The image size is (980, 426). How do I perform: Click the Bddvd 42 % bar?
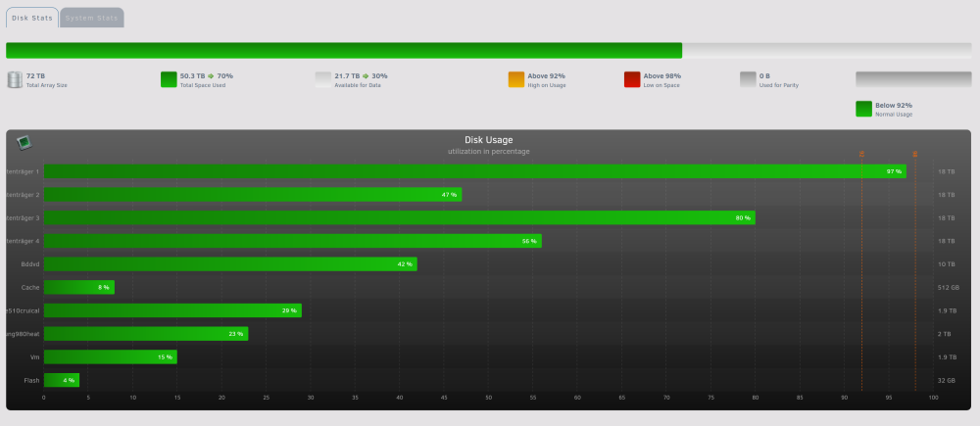[230, 263]
